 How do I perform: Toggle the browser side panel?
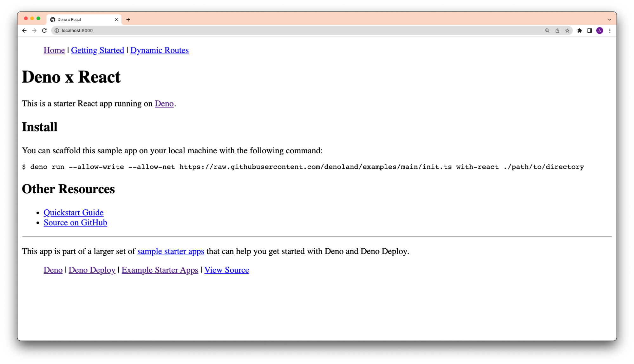click(x=590, y=30)
